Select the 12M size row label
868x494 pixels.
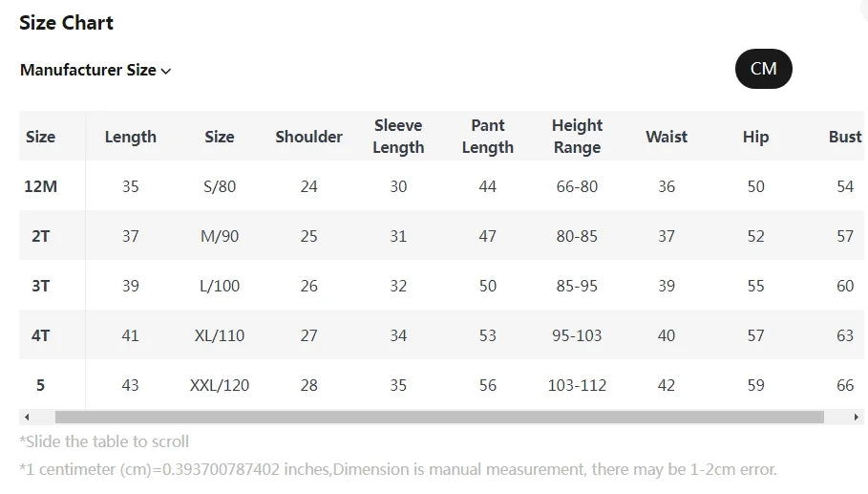pos(41,186)
